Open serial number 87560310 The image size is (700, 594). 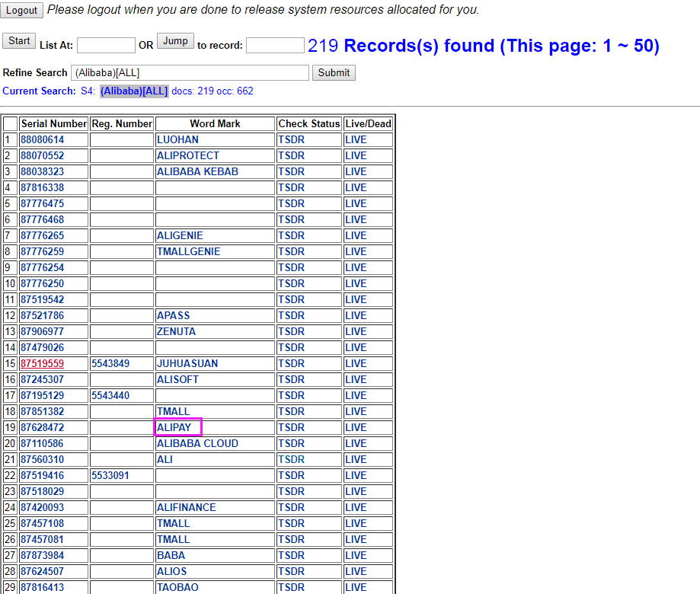(x=43, y=460)
